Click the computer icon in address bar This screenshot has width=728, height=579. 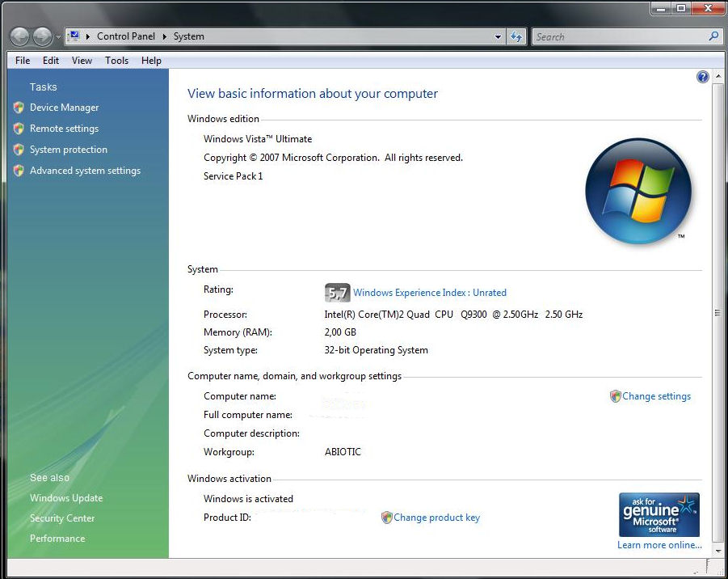[74, 36]
